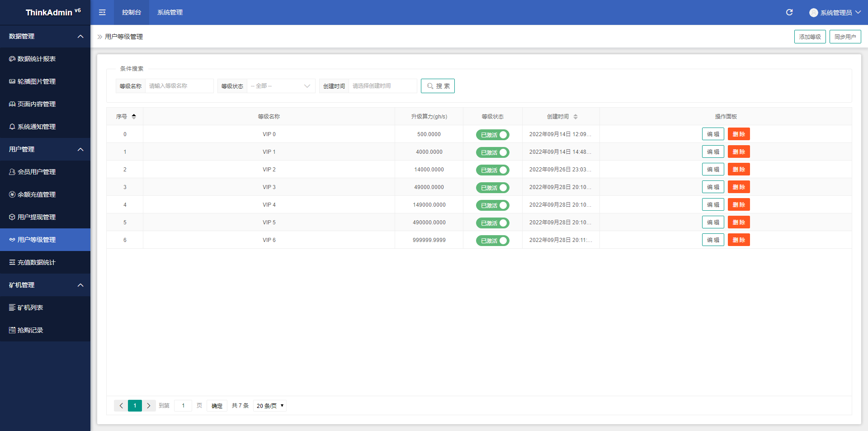Click the 会员用户管理 user icon in the sidebar
The image size is (868, 431).
12,172
